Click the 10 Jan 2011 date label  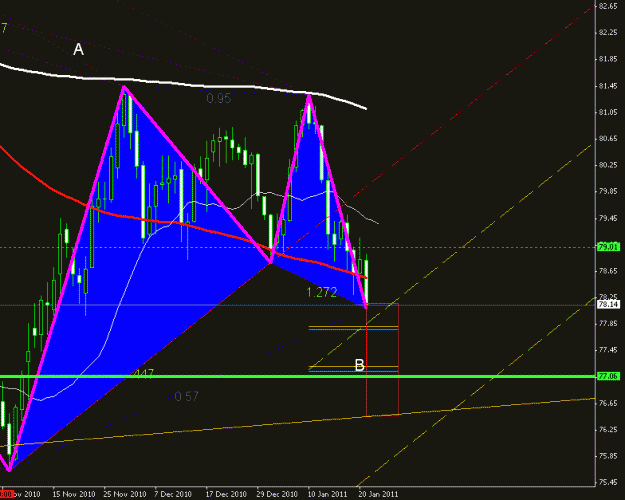coord(328,494)
